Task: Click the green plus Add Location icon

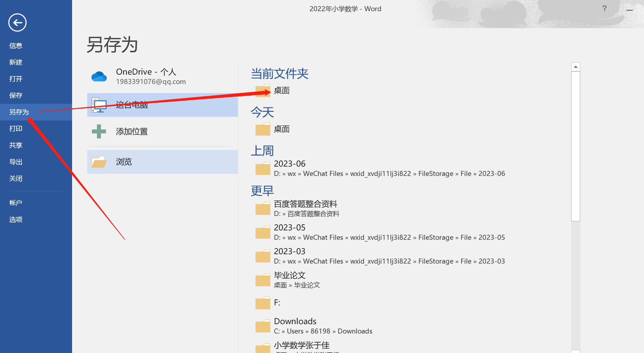Action: [x=99, y=132]
